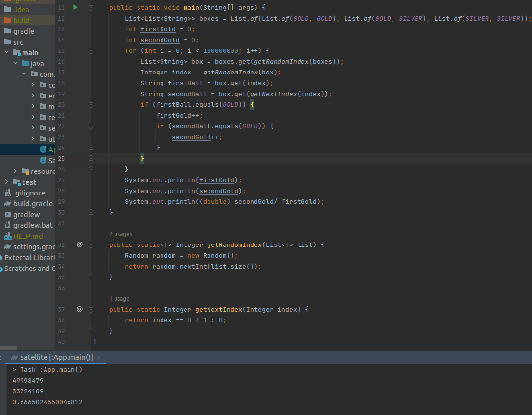Collapse the getRandomIndex method fold marker

[x=91, y=244]
